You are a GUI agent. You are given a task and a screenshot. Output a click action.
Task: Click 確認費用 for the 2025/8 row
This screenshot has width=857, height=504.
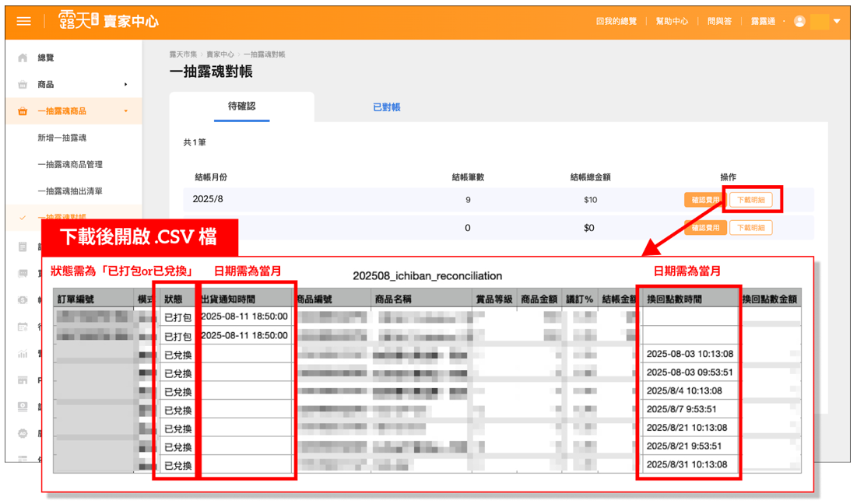coord(704,200)
